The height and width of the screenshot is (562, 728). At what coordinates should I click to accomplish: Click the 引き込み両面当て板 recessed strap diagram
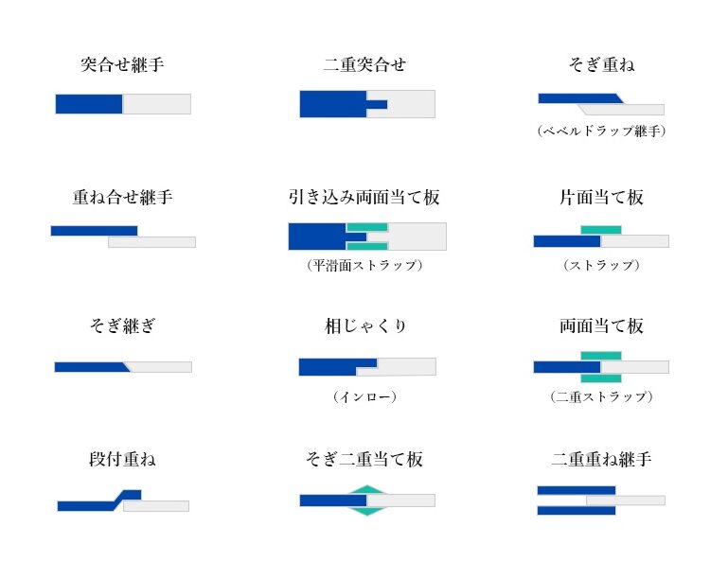click(367, 237)
